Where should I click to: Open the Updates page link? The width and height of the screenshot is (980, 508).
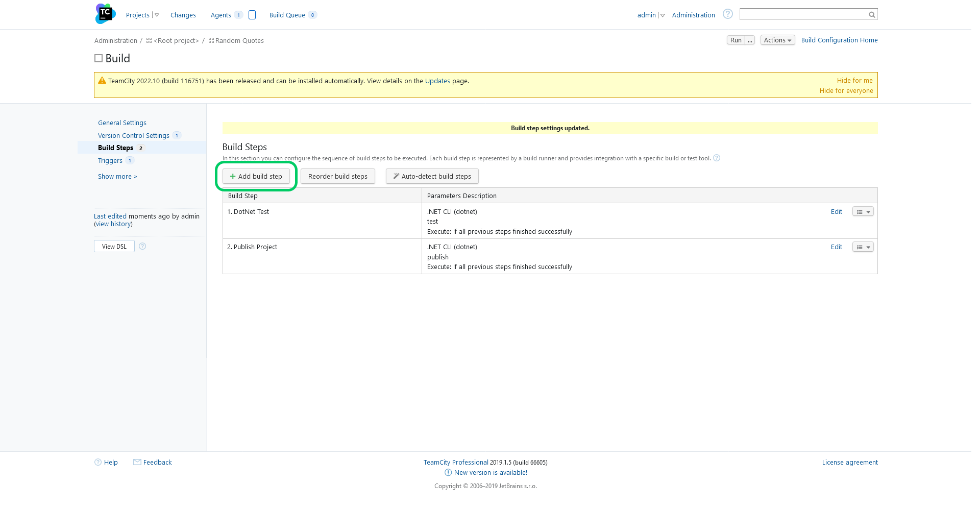point(437,81)
